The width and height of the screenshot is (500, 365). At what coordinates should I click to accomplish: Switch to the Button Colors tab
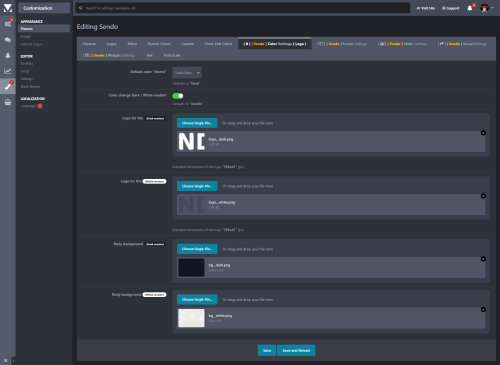[159, 44]
